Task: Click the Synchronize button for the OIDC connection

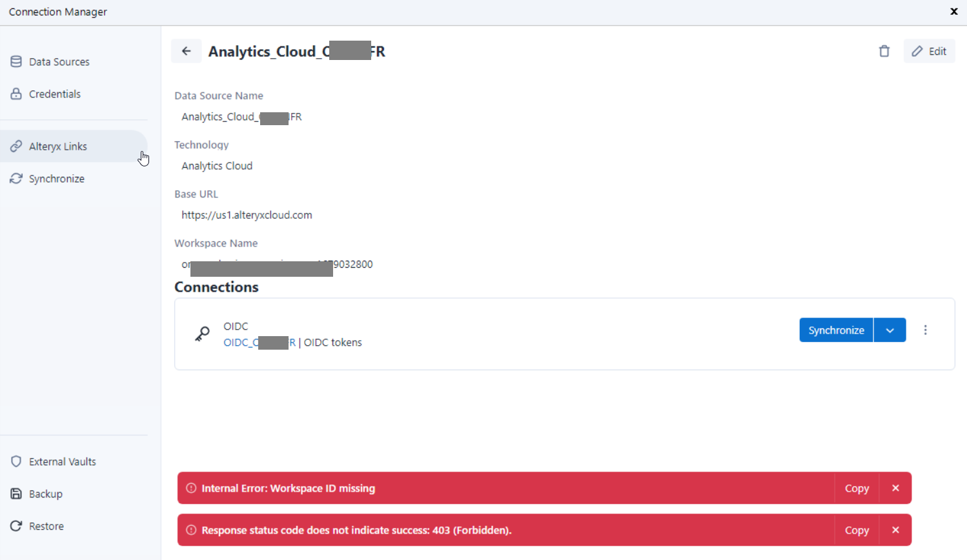Action: [835, 330]
